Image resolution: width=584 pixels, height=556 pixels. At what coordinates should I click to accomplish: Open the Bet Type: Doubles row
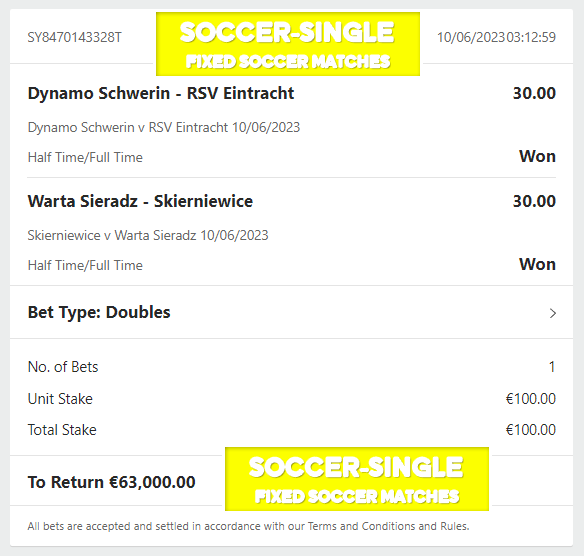point(291,312)
